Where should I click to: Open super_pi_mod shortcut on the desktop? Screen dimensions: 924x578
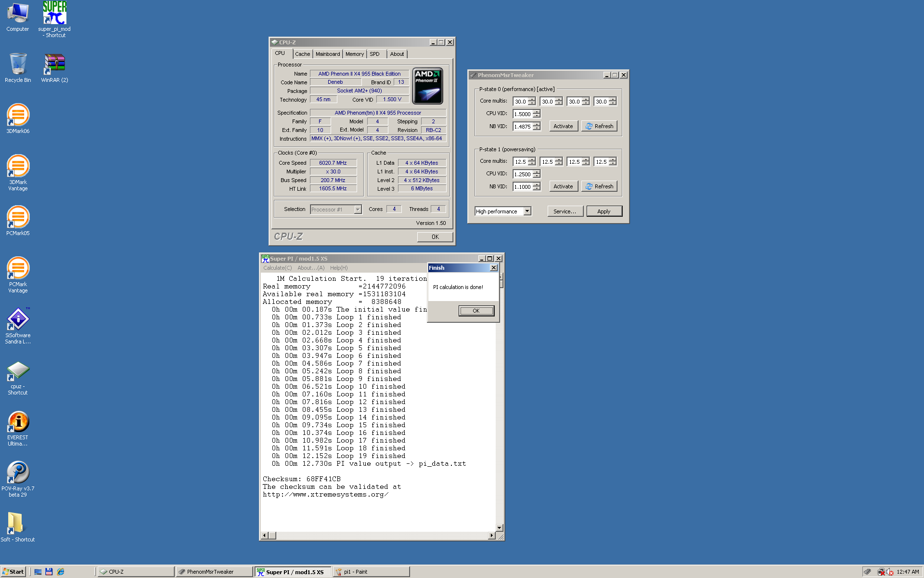point(54,19)
